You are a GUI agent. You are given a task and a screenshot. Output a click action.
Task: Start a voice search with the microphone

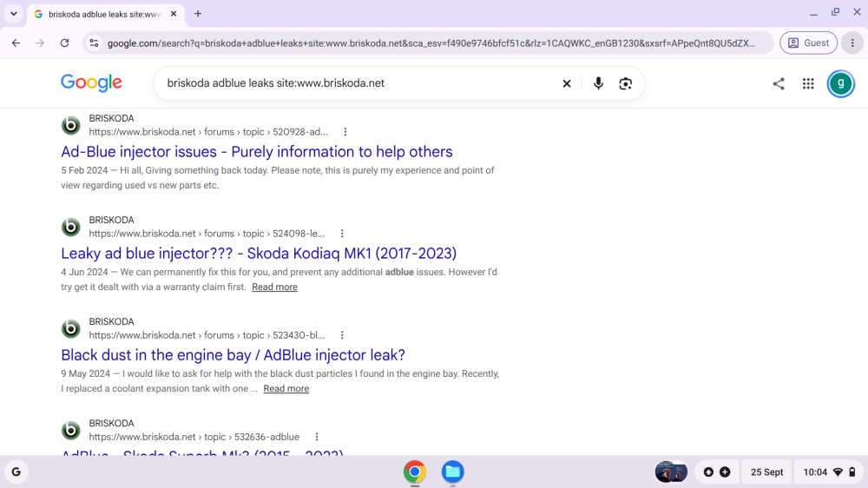pyautogui.click(x=598, y=83)
